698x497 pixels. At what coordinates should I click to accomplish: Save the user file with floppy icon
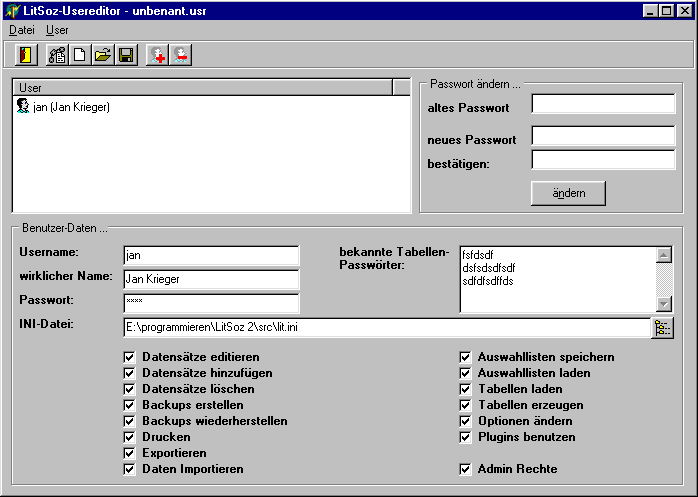126,55
